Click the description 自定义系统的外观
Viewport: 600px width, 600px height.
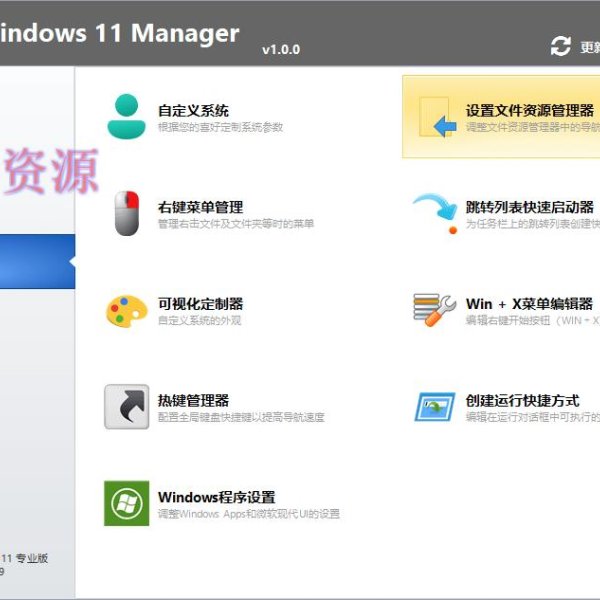coord(200,320)
